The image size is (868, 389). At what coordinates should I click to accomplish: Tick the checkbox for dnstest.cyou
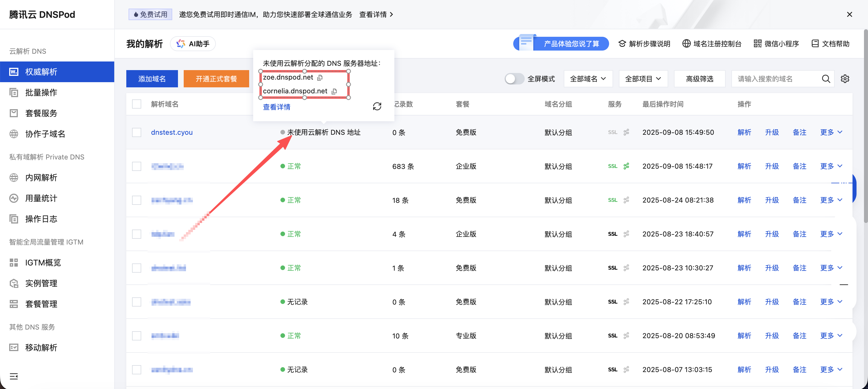136,132
